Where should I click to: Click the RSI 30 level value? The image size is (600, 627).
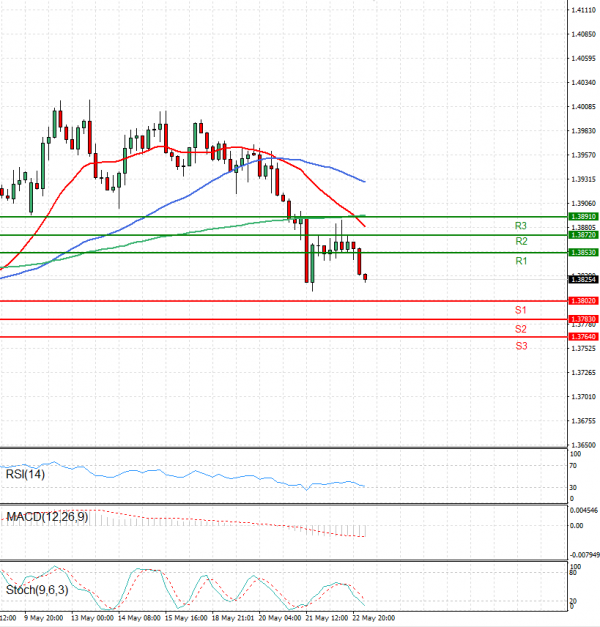(x=573, y=487)
